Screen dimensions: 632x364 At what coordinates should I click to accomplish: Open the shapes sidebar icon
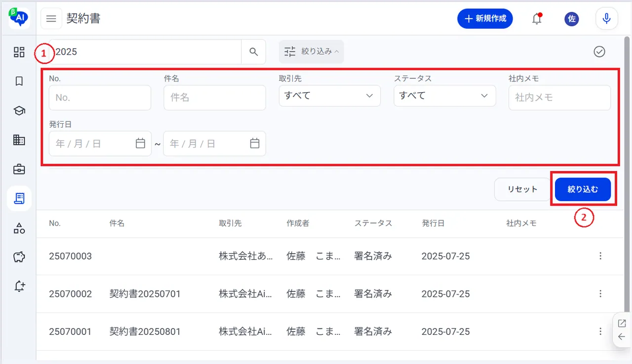[19, 228]
